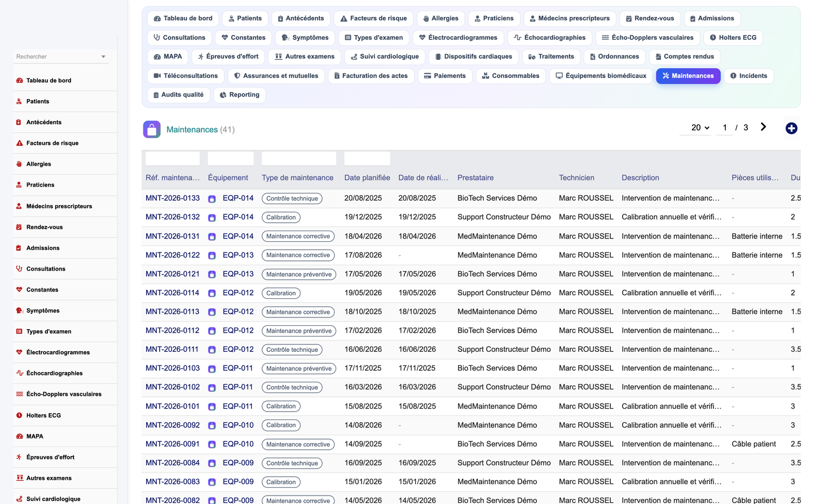815x504 pixels.
Task: Click sidebar Échocardiographies pulse icon
Action: click(19, 373)
